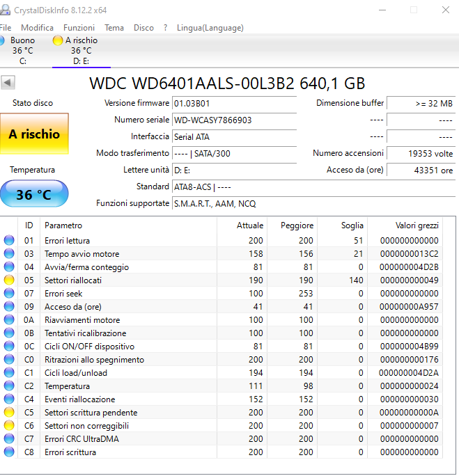Click the Valori grezzi column header
459x476 pixels.
pyautogui.click(x=405, y=225)
